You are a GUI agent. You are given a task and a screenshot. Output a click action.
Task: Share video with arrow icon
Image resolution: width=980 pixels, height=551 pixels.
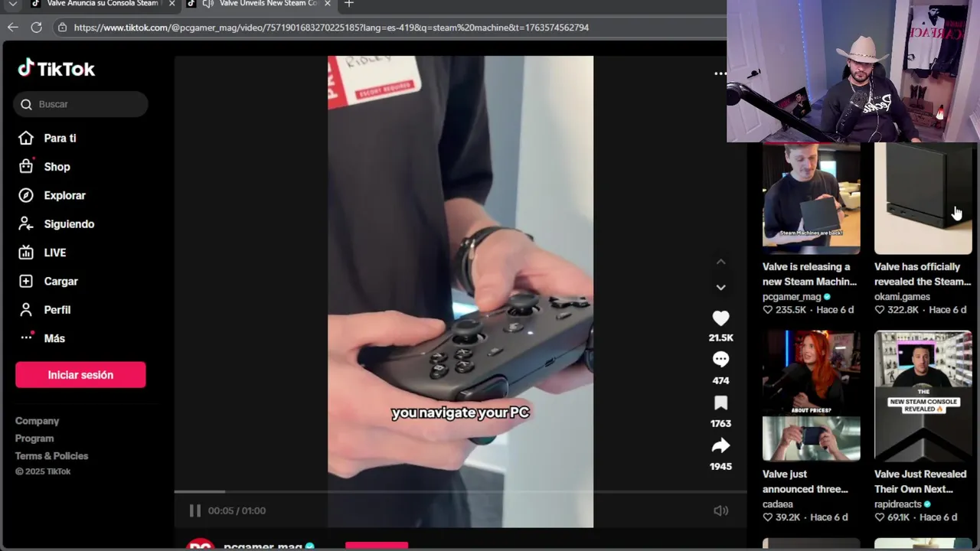pyautogui.click(x=720, y=445)
